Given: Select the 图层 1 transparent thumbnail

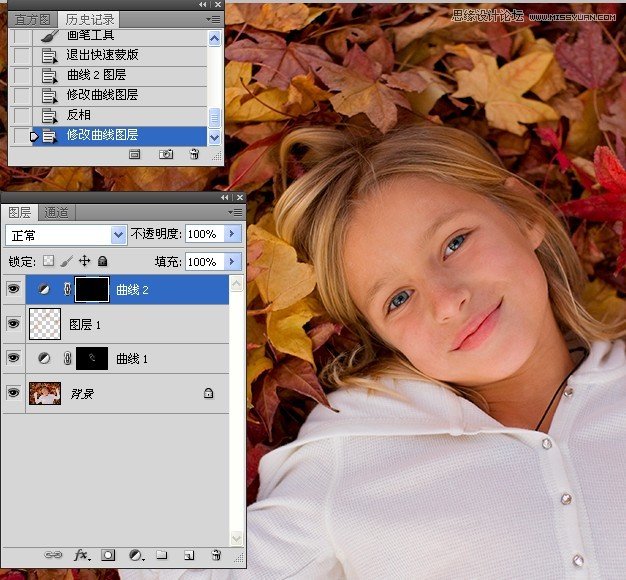Looking at the screenshot, I should 45,324.
